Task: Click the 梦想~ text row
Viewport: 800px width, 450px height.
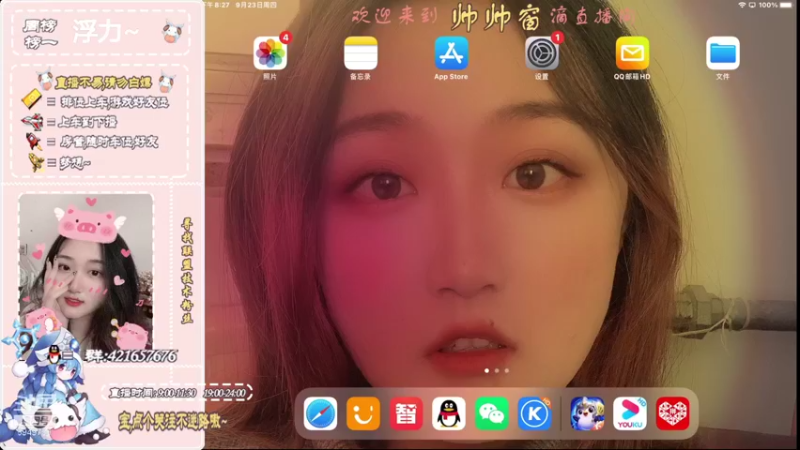Action: click(x=75, y=163)
